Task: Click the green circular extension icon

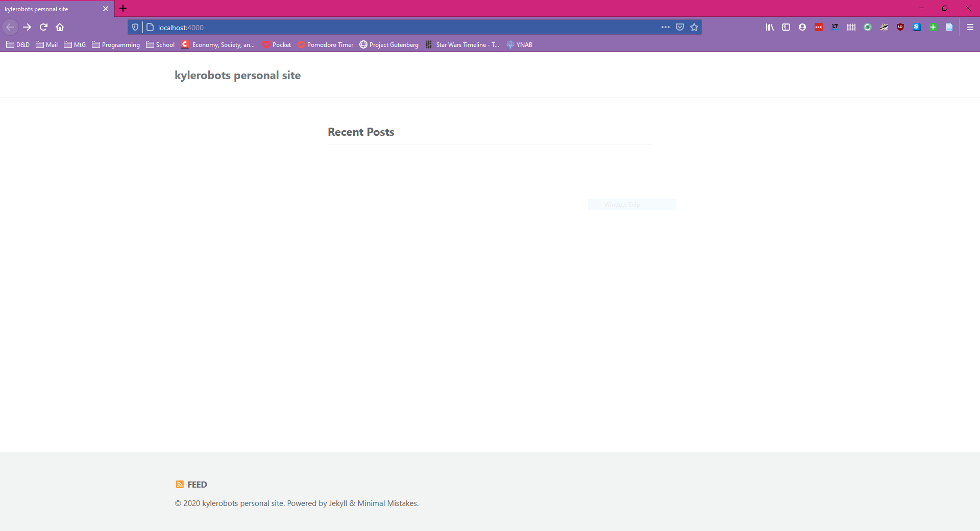Action: point(868,27)
